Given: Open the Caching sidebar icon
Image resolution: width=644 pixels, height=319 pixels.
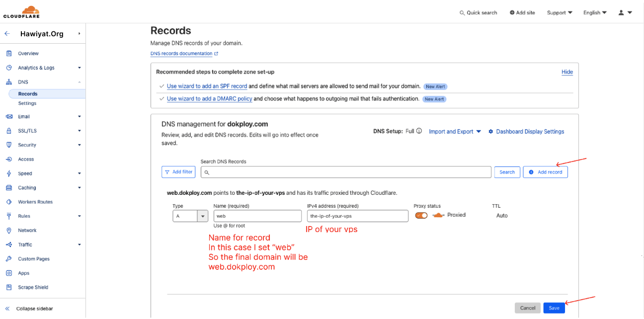Looking at the screenshot, I should click(x=9, y=187).
